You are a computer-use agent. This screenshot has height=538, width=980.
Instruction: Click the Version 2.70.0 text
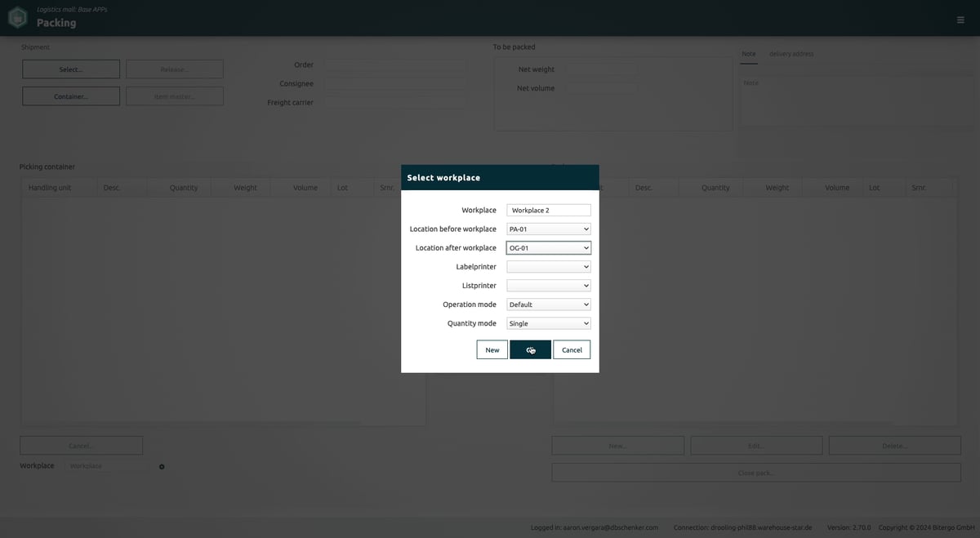coord(849,527)
